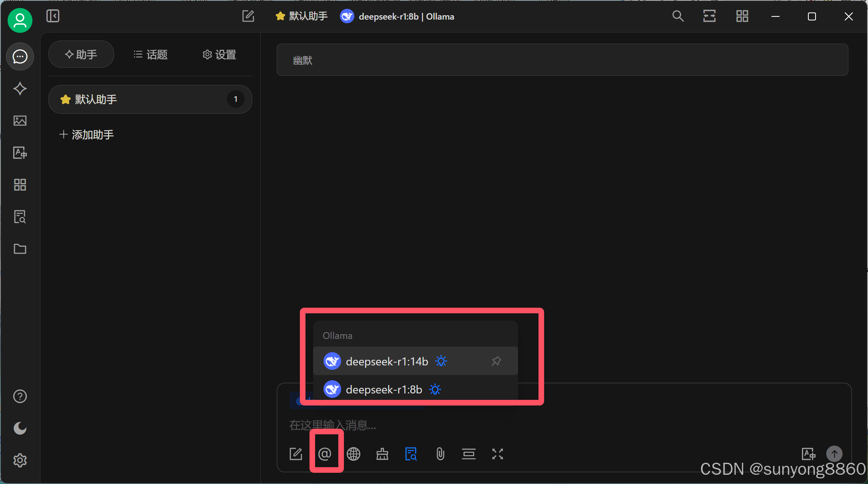Click 添加助手 to add assistant
Image resolution: width=868 pixels, height=484 pixels.
86,135
